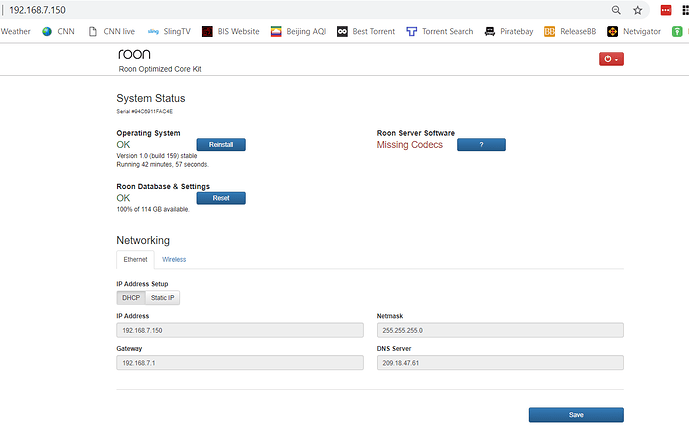689x439 pixels.
Task: Switch to the Ethernet tab
Action: (135, 260)
